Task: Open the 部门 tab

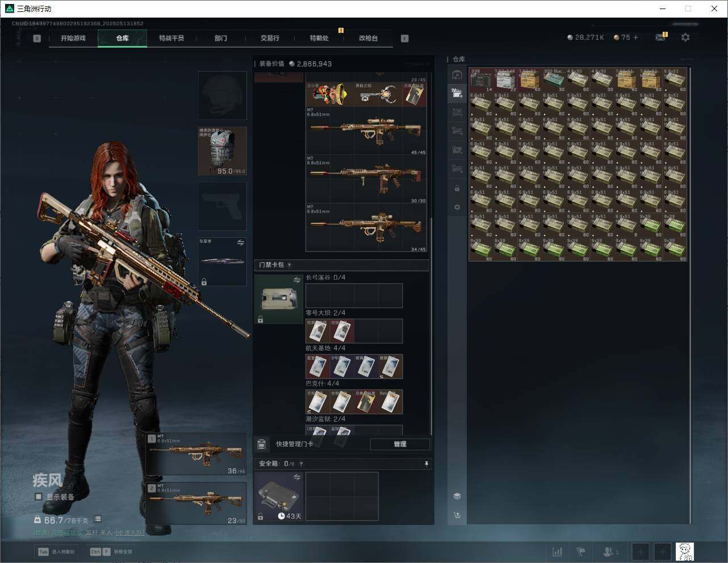Action: tap(221, 38)
